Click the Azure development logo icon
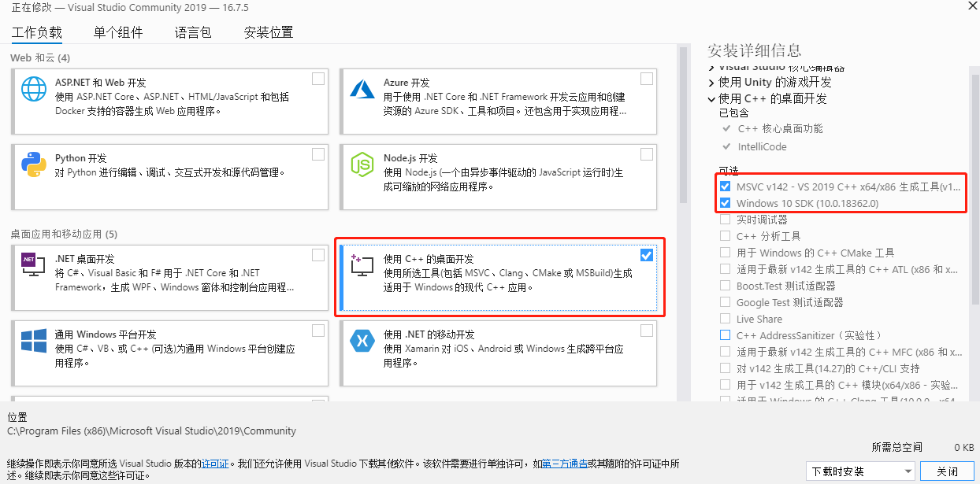The height and width of the screenshot is (484, 980). click(x=362, y=89)
